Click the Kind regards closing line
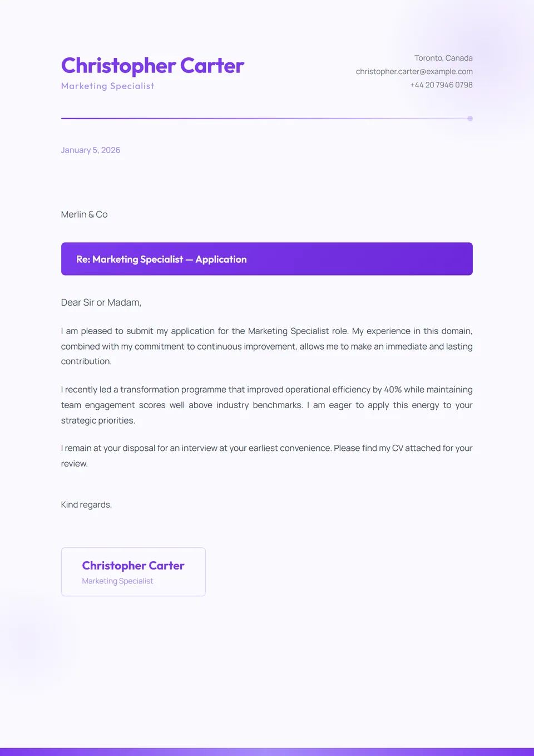The height and width of the screenshot is (756, 534). tap(86, 504)
